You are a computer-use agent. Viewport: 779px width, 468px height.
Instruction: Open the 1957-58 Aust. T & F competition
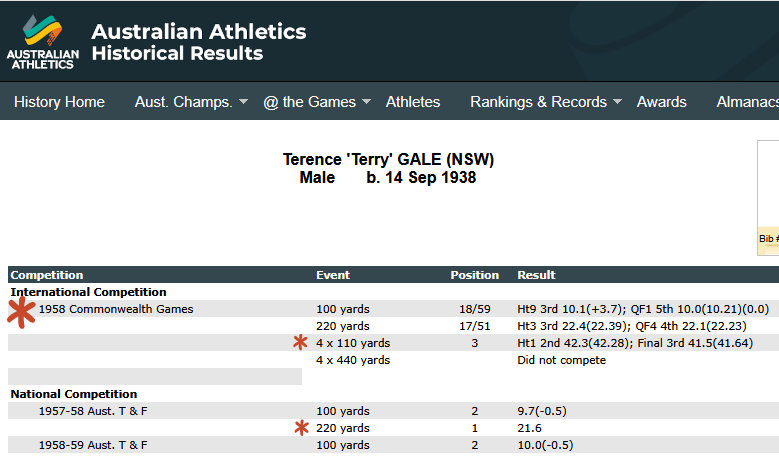93,411
